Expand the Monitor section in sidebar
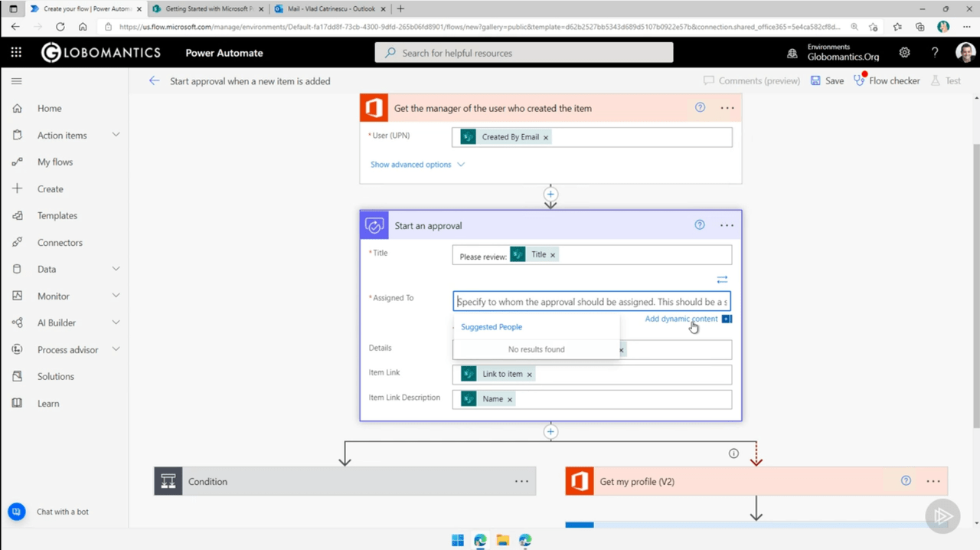 point(116,296)
